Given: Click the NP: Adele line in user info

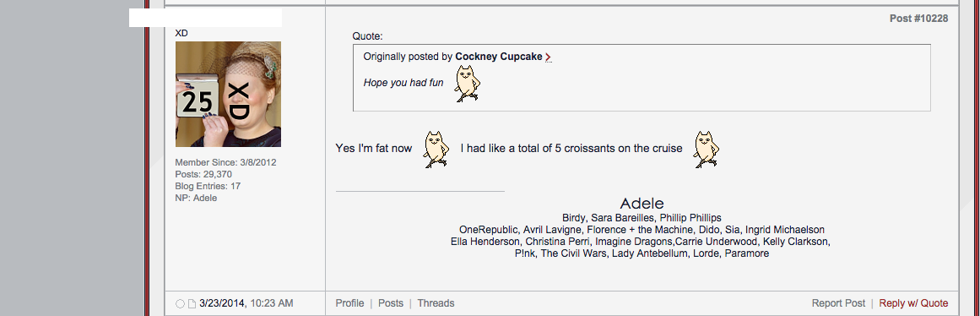Looking at the screenshot, I should tap(196, 199).
